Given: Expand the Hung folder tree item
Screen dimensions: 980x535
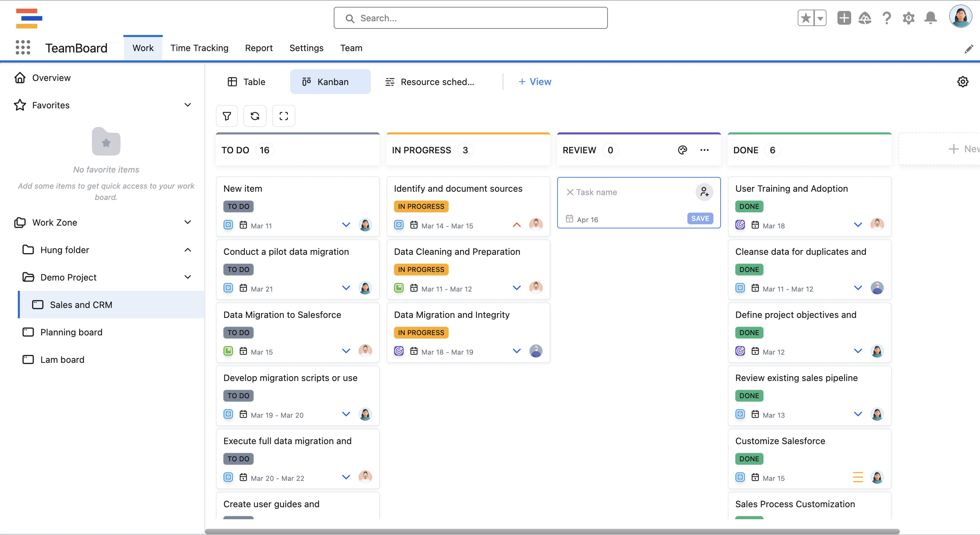Looking at the screenshot, I should click(187, 250).
